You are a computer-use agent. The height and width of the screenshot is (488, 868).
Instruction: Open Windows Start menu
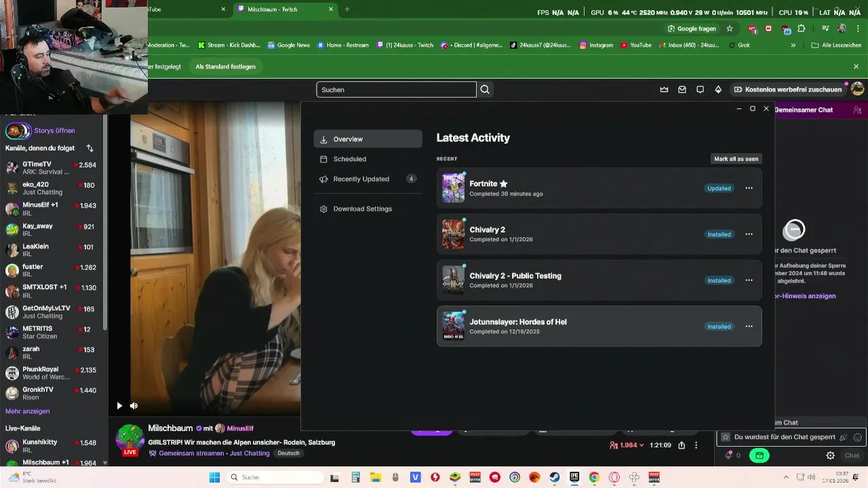click(214, 477)
